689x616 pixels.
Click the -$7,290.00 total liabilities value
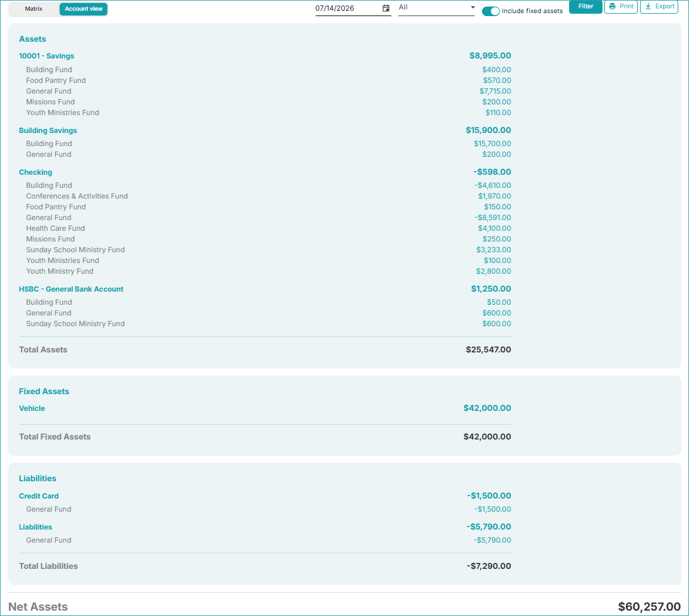[x=489, y=566]
